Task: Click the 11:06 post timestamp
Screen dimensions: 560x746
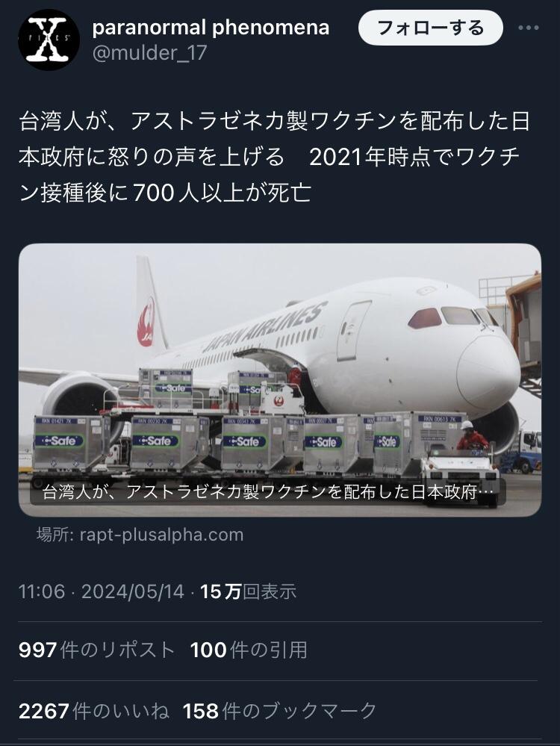Action: [x=41, y=591]
